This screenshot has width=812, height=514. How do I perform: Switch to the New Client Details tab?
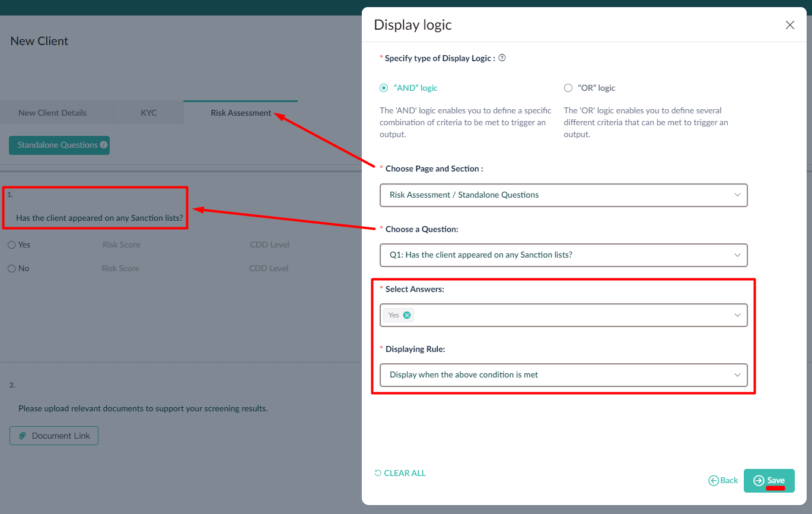tap(53, 113)
